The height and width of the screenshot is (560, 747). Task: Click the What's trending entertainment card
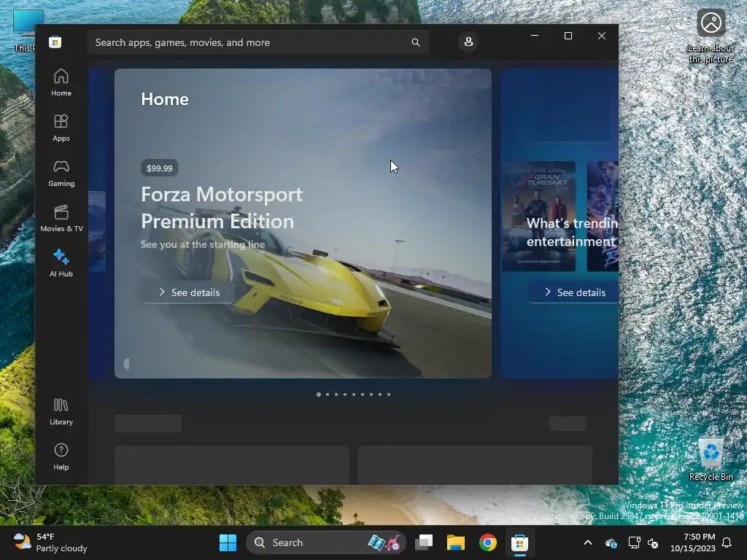point(560,223)
